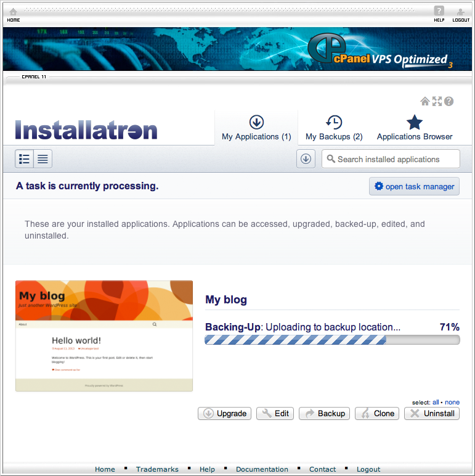Open the My blog site thumbnail
The image size is (475, 476).
pyautogui.click(x=104, y=336)
